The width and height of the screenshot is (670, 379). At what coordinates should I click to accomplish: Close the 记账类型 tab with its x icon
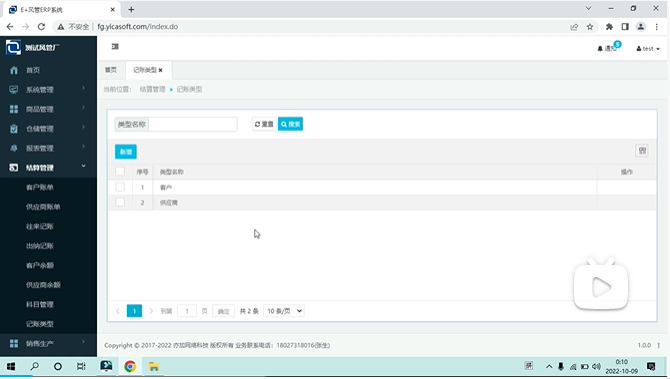161,70
